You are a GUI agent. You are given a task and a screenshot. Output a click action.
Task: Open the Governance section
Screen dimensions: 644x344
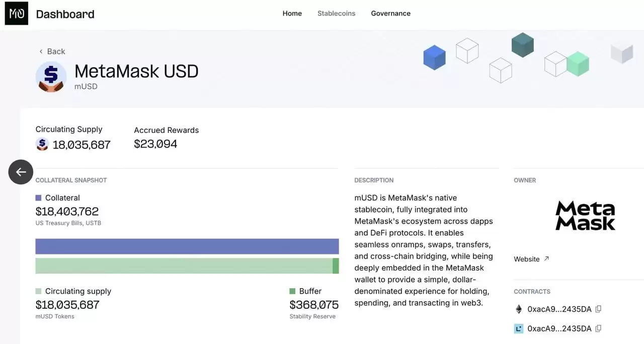(390, 13)
